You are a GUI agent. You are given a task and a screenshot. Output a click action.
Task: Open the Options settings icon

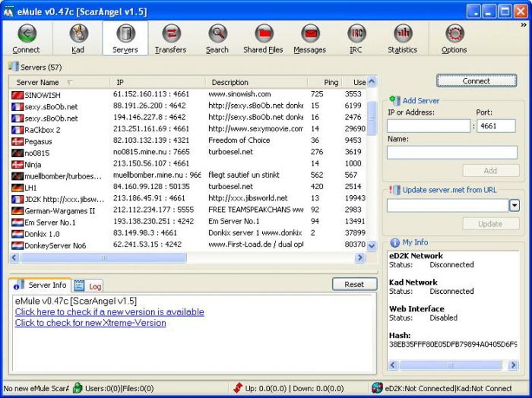point(454,39)
